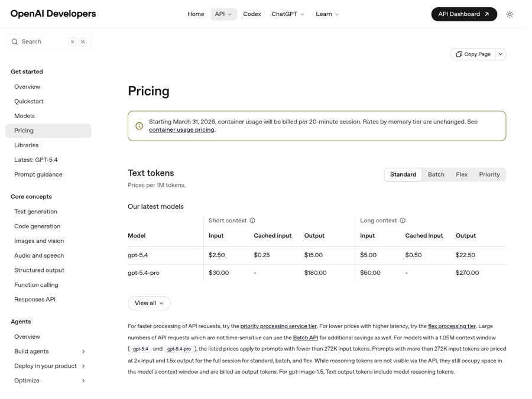Expand the View all models dropdown
This screenshot has height=399, width=532.
[149, 303]
